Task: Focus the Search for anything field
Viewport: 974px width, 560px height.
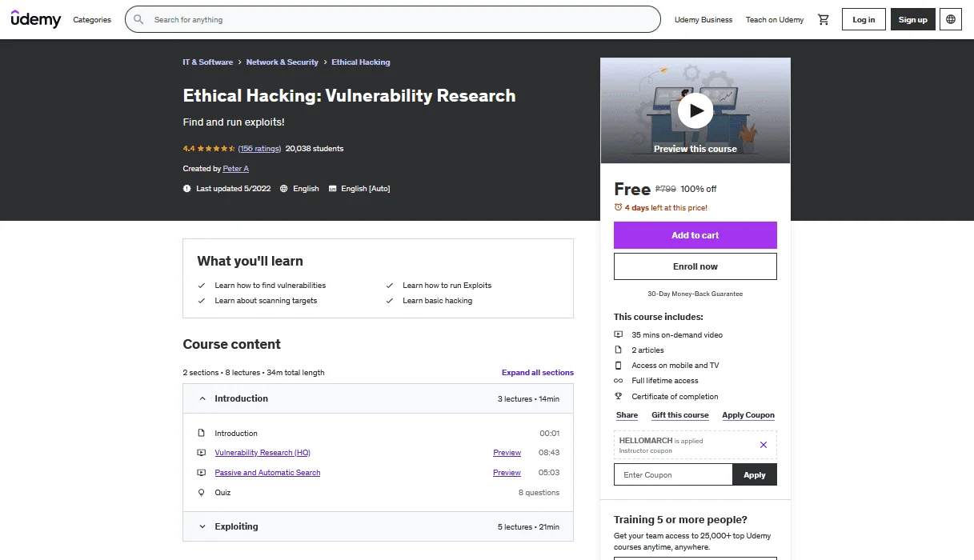Action: pyautogui.click(x=393, y=19)
